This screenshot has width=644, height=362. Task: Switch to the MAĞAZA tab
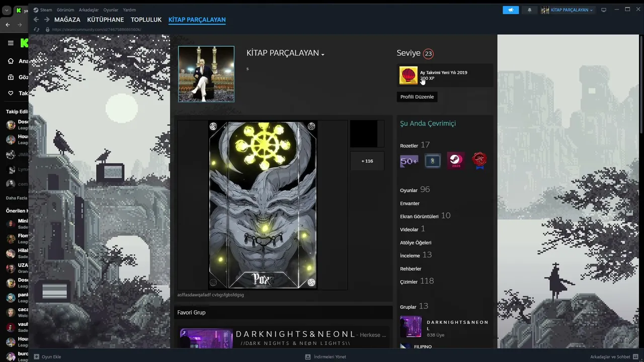(x=67, y=20)
